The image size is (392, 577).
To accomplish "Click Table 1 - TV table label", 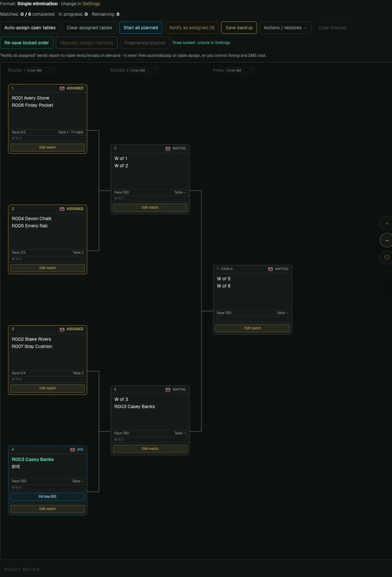I will tap(70, 132).
